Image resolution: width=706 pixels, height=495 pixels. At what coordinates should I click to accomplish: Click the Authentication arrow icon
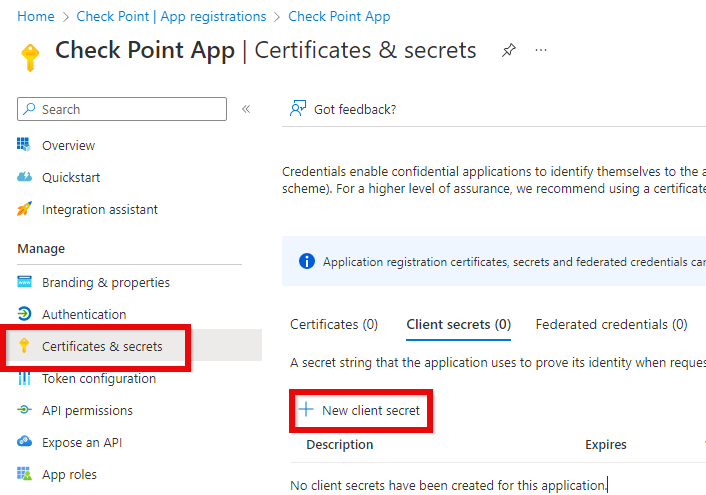[24, 313]
